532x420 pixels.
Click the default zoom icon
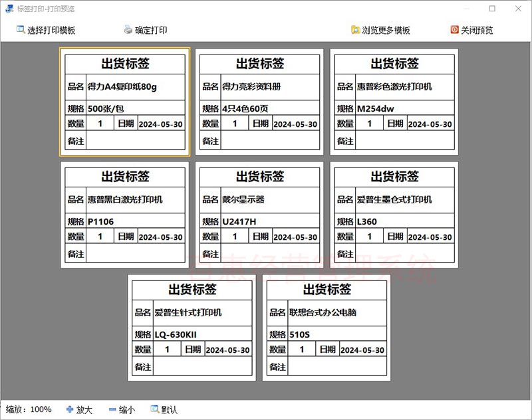pyautogui.click(x=154, y=409)
